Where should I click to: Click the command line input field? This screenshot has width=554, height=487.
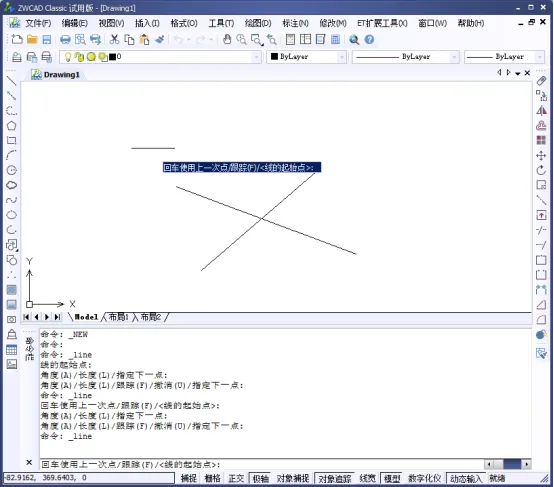coord(261,464)
